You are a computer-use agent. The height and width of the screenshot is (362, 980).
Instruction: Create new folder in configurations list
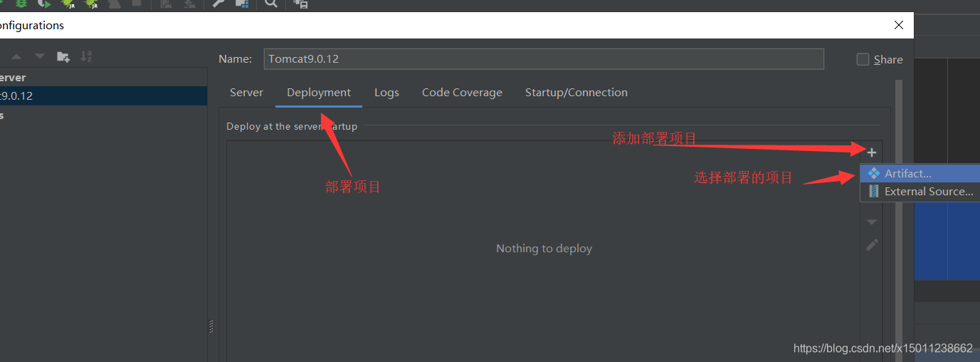tap(63, 56)
